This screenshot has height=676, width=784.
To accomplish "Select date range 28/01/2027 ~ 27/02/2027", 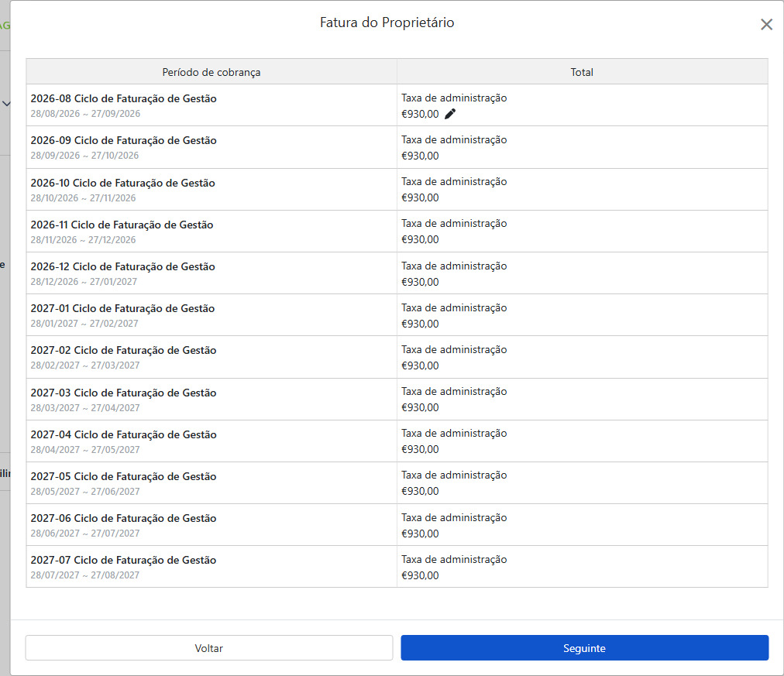I will pyautogui.click(x=84, y=323).
